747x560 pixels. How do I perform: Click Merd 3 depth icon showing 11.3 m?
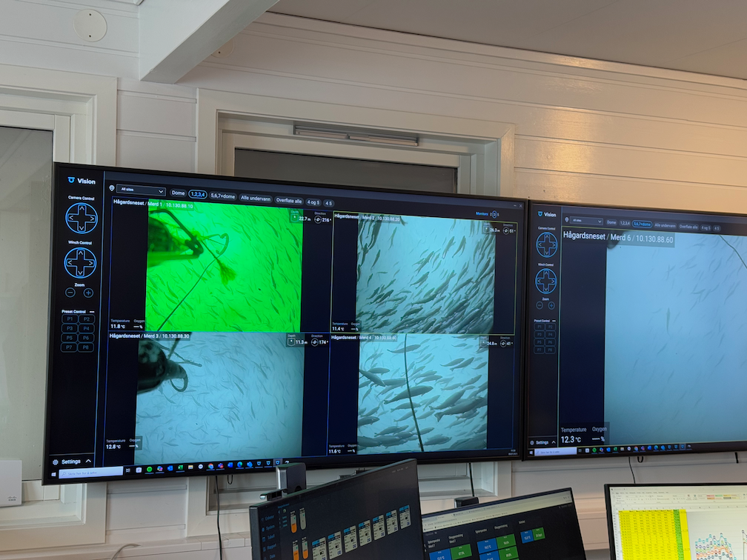coord(291,342)
